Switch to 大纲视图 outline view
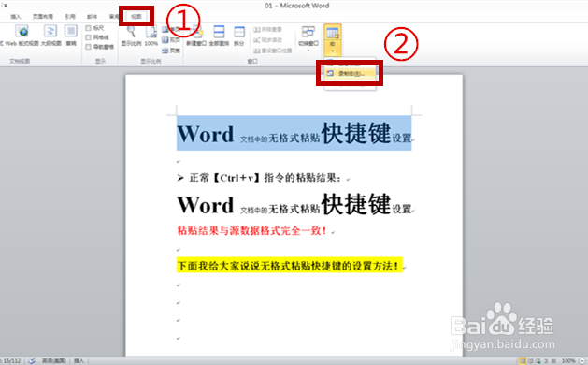This screenshot has width=588, height=365. (x=50, y=36)
